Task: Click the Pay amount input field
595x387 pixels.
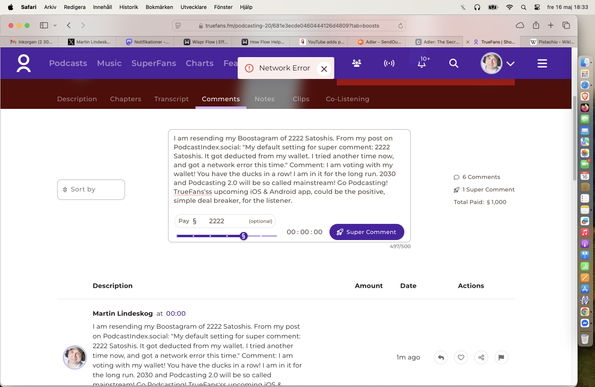Action: tap(225, 221)
